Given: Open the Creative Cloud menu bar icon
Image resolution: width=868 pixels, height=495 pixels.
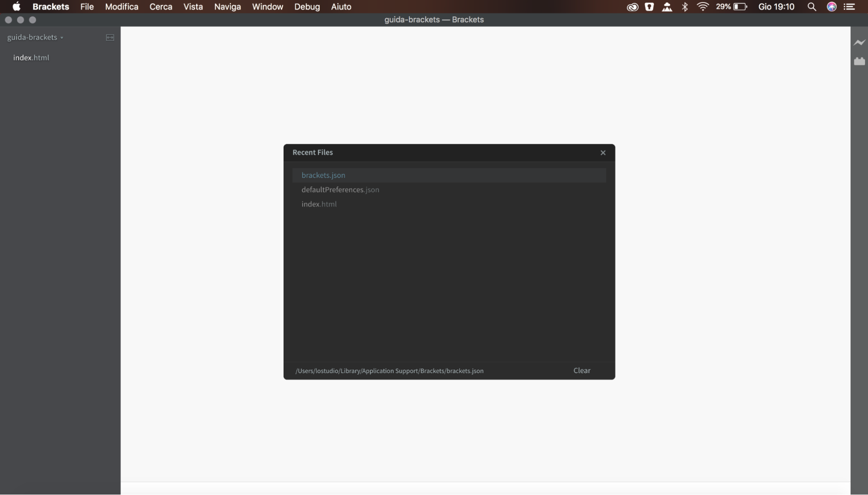Looking at the screenshot, I should click(632, 7).
